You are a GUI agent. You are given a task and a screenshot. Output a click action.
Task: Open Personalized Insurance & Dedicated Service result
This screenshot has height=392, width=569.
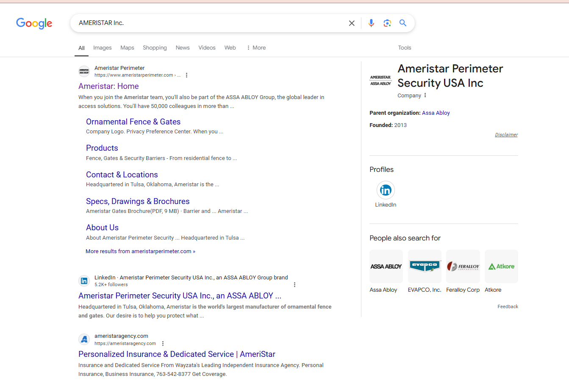pos(177,354)
